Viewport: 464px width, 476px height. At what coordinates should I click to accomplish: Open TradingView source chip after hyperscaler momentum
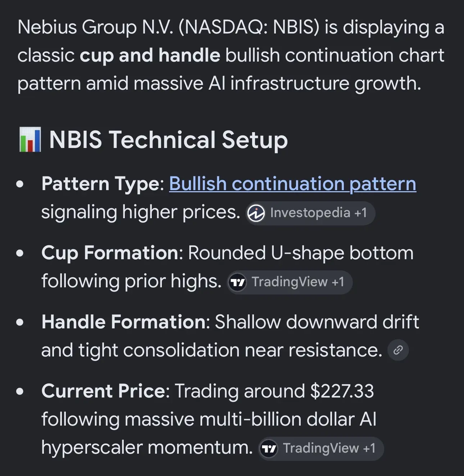[321, 449]
